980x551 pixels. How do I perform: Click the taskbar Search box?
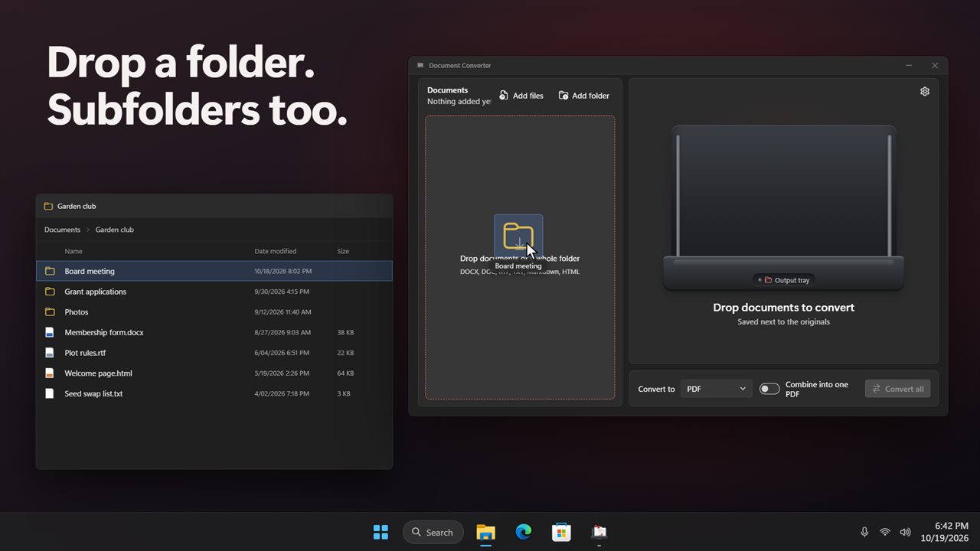click(x=433, y=532)
